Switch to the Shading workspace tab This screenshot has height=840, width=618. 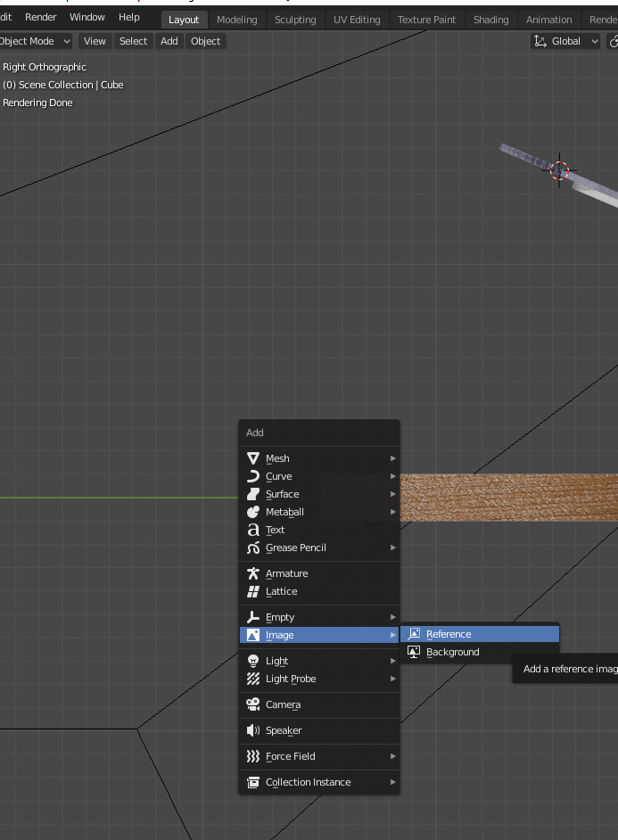click(x=491, y=20)
